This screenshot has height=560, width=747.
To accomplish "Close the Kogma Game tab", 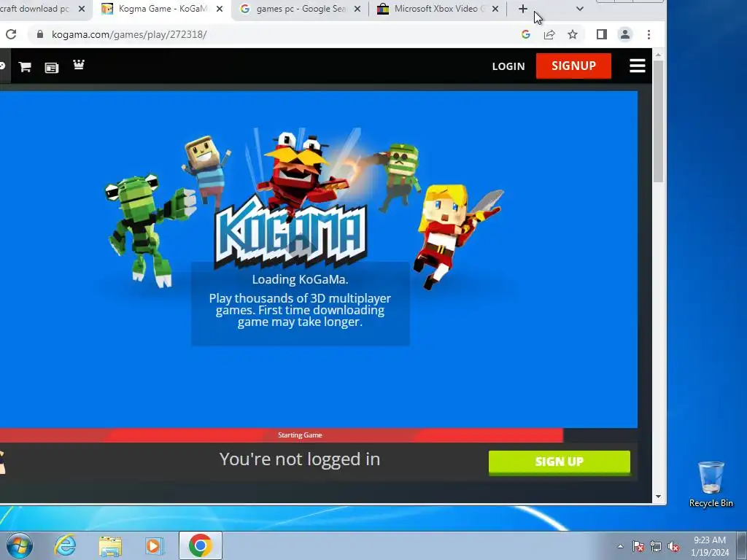I will (219, 9).
